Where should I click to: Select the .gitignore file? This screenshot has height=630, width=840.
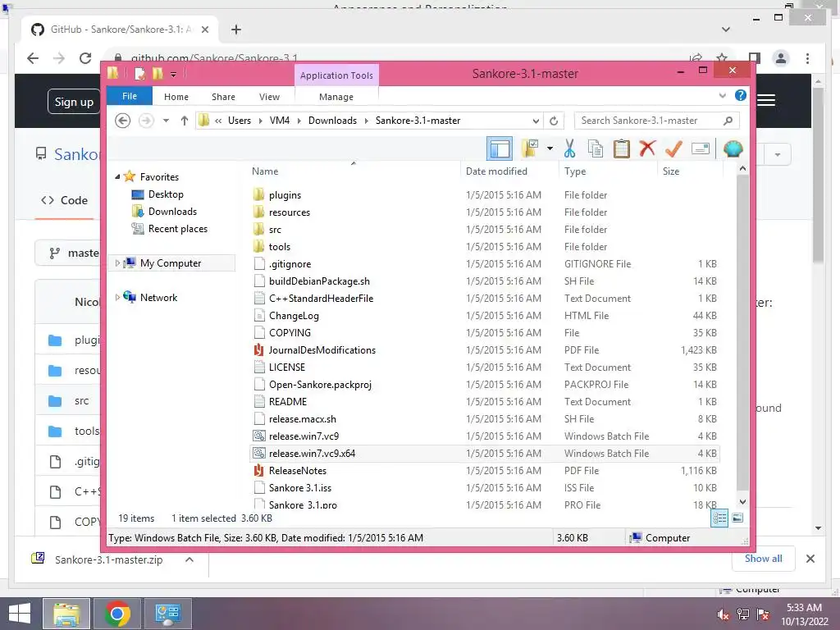point(290,263)
